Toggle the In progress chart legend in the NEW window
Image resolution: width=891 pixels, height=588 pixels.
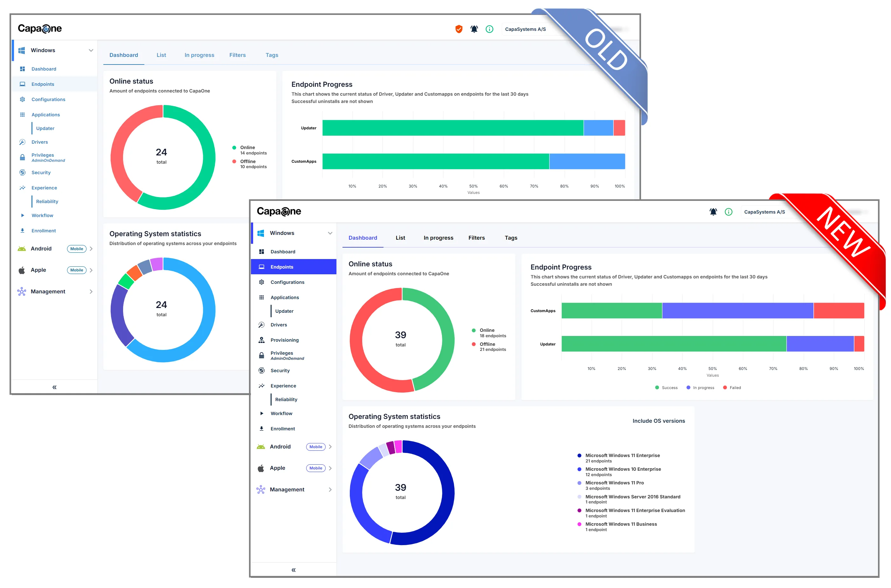(x=700, y=388)
